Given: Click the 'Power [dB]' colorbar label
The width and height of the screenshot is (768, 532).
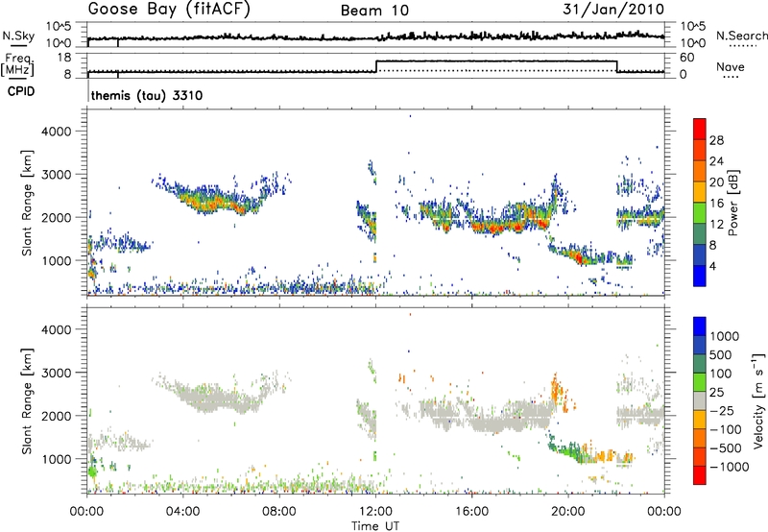Looking at the screenshot, I should (732, 203).
